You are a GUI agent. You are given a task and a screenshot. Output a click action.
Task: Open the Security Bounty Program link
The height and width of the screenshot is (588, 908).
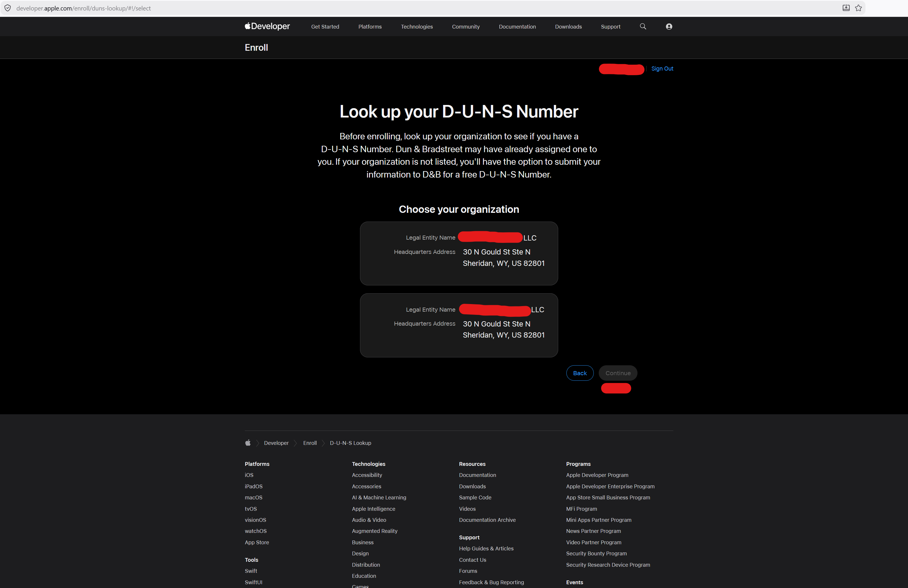click(x=596, y=554)
